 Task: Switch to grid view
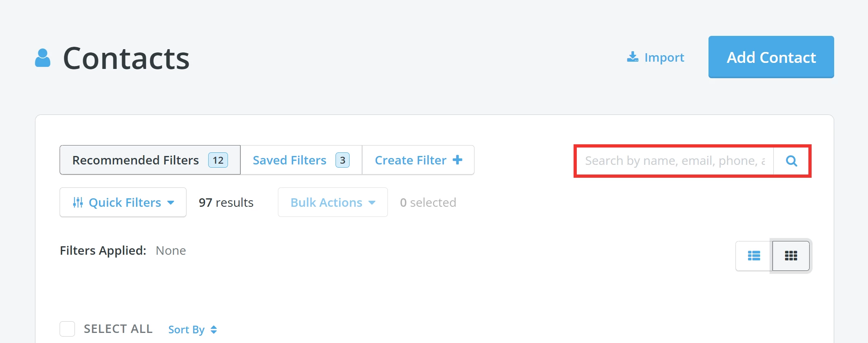(790, 256)
